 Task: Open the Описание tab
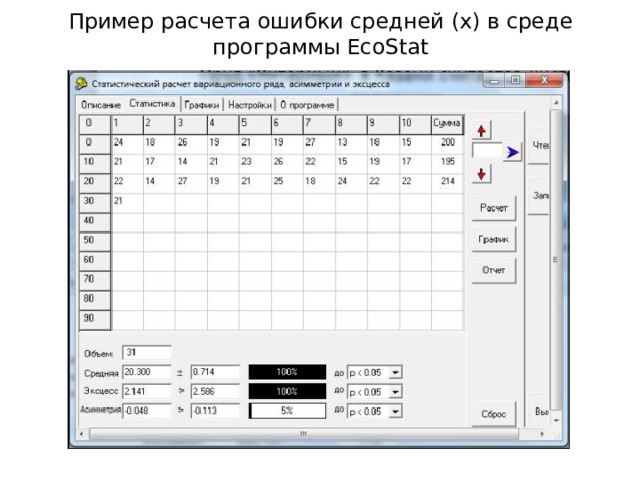101,105
